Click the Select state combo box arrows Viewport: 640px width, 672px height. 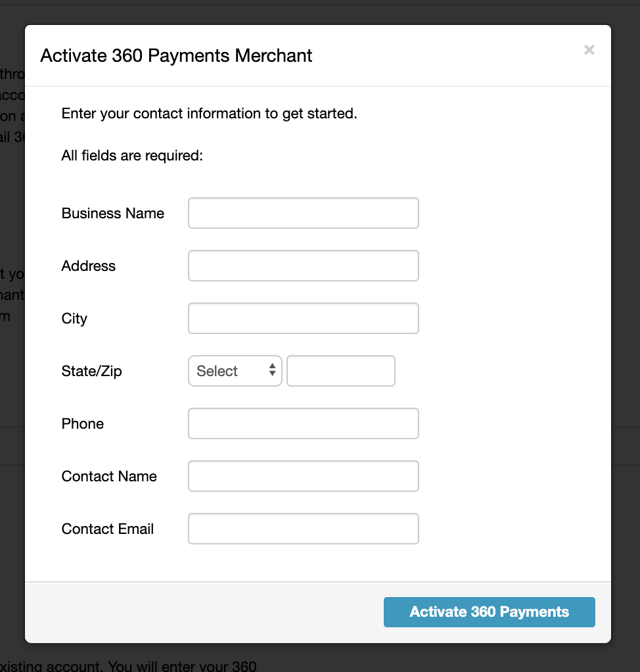click(272, 371)
